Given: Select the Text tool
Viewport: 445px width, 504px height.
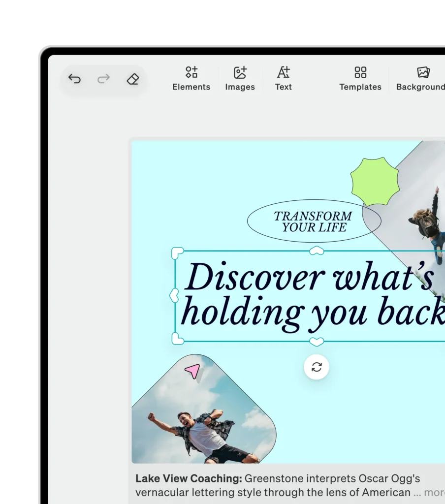Looking at the screenshot, I should click(283, 79).
